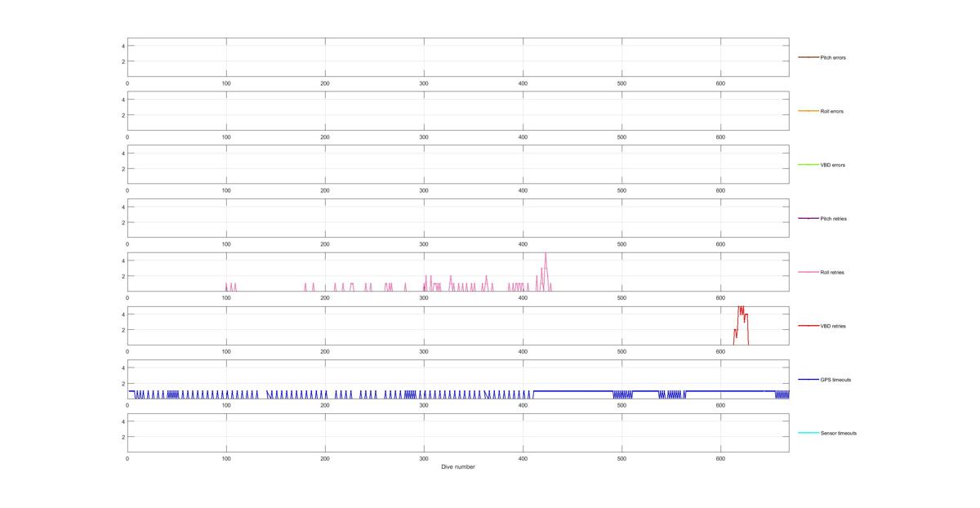The height and width of the screenshot is (508, 980).
Task: Click the 400 tick under VBD retries plot
Action: coord(523,351)
